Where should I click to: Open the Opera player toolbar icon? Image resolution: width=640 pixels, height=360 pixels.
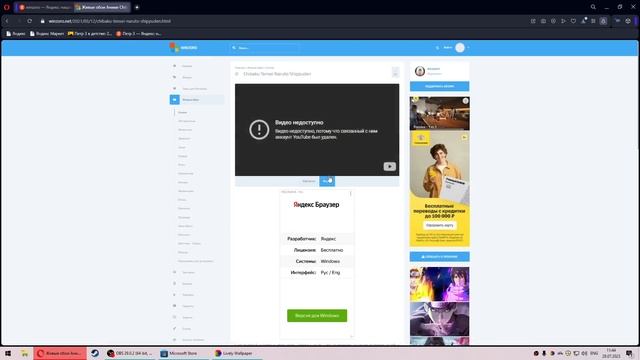[563, 21]
